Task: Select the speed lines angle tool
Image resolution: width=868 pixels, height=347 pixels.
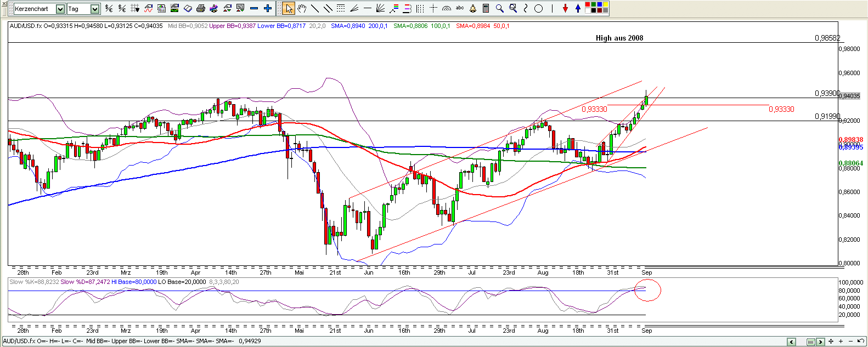Action: [x=354, y=9]
